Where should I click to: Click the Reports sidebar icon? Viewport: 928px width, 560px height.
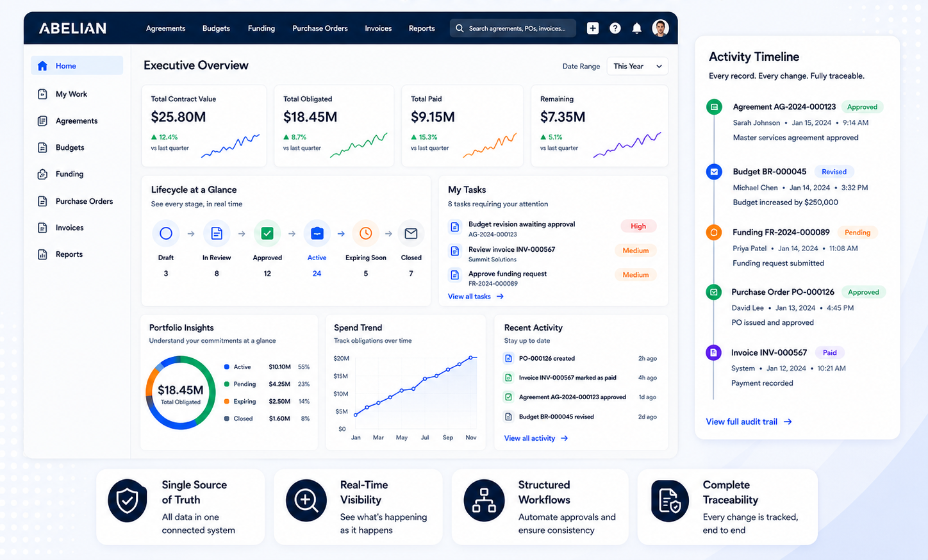coord(42,254)
